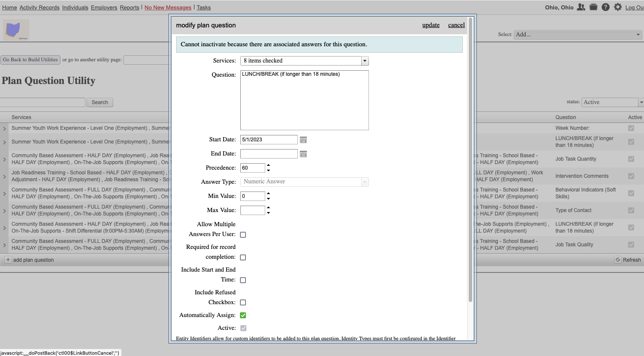The width and height of the screenshot is (644, 356).
Task: Click the Active column header
Action: click(635, 117)
